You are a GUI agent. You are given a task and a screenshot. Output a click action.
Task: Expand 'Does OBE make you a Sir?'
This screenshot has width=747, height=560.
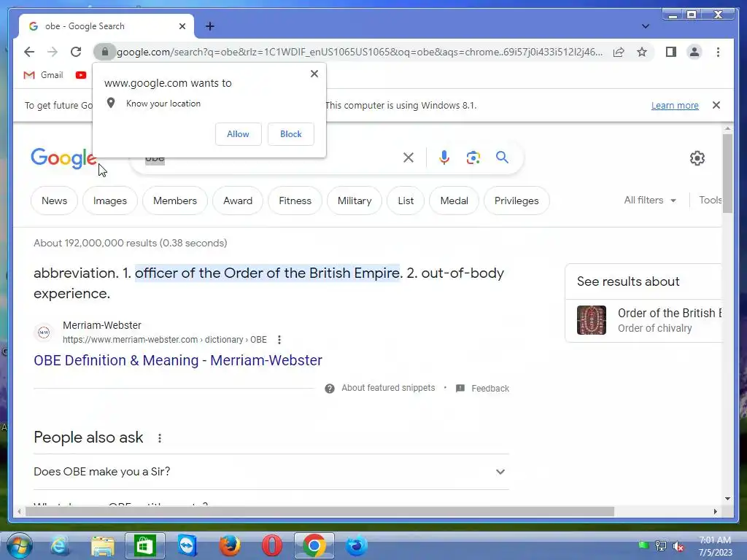(x=271, y=472)
